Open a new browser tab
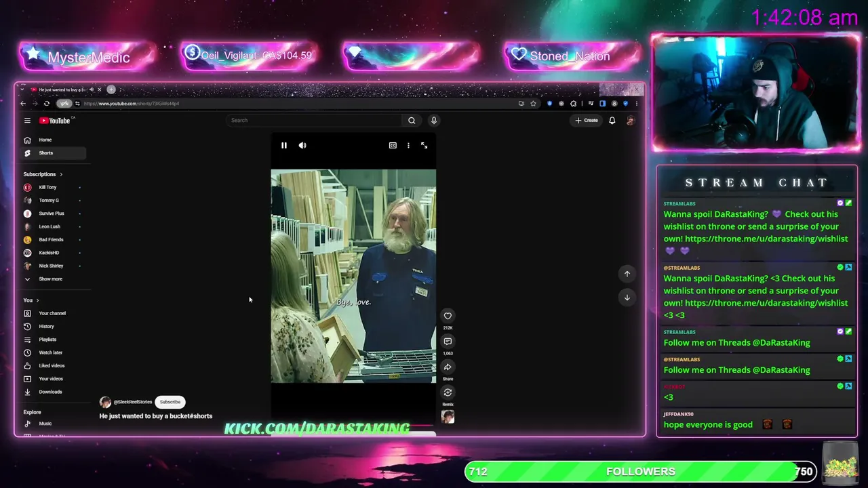Viewport: 868px width, 488px height. [x=111, y=89]
